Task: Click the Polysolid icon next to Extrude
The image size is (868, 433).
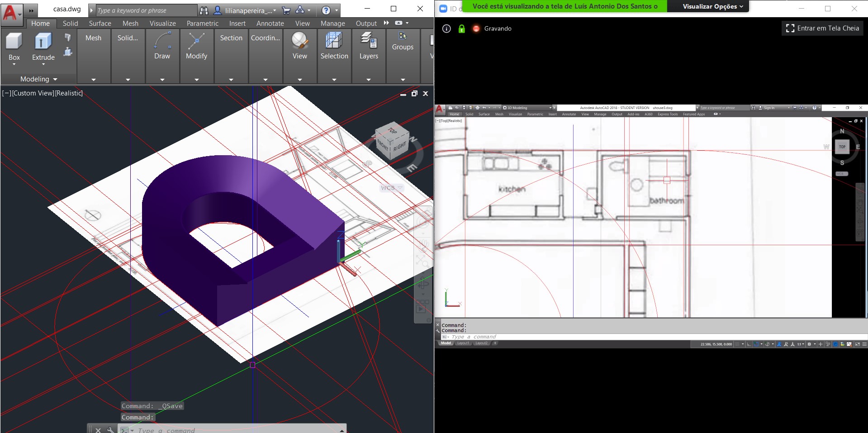Action: [68, 38]
